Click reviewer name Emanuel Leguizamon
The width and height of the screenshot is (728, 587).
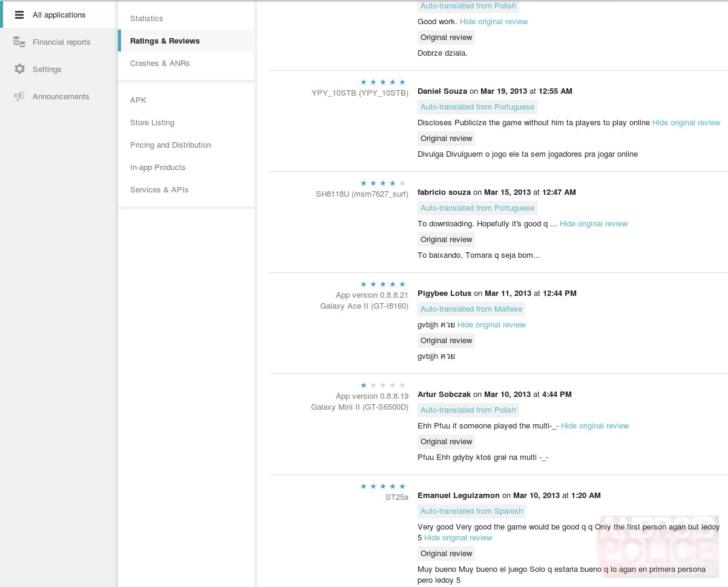(x=459, y=496)
